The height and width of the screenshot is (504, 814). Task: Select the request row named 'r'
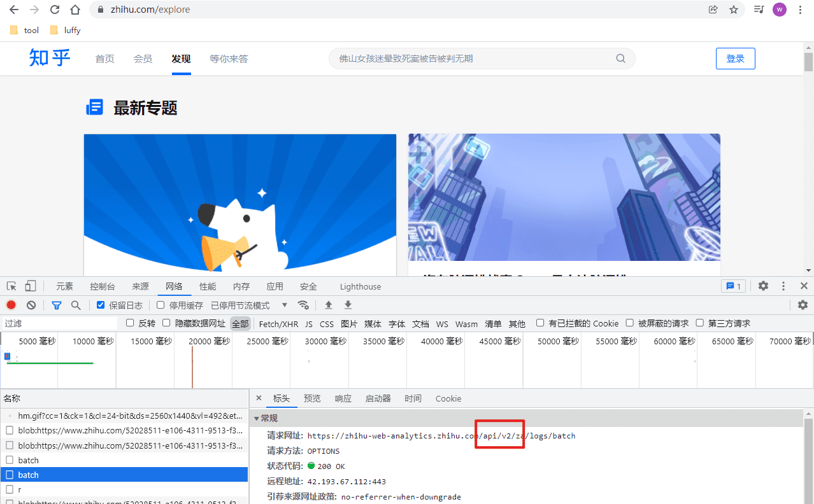[x=124, y=489]
